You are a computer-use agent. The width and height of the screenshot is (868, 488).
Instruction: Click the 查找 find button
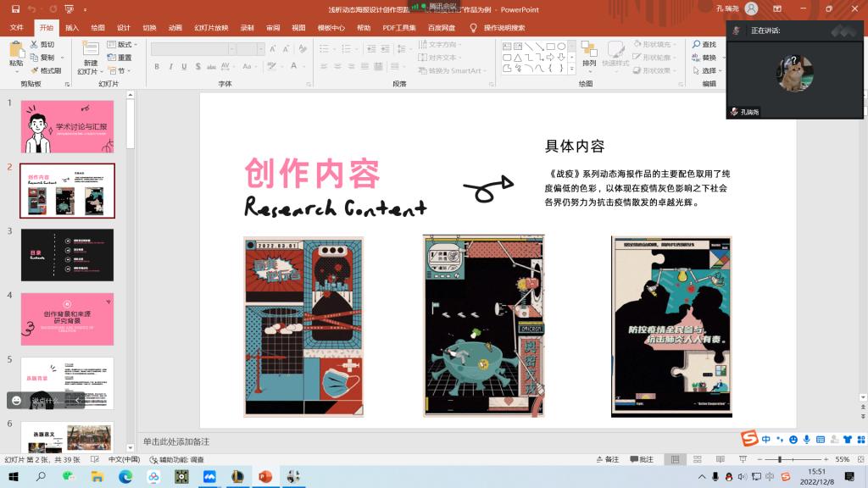coord(704,44)
